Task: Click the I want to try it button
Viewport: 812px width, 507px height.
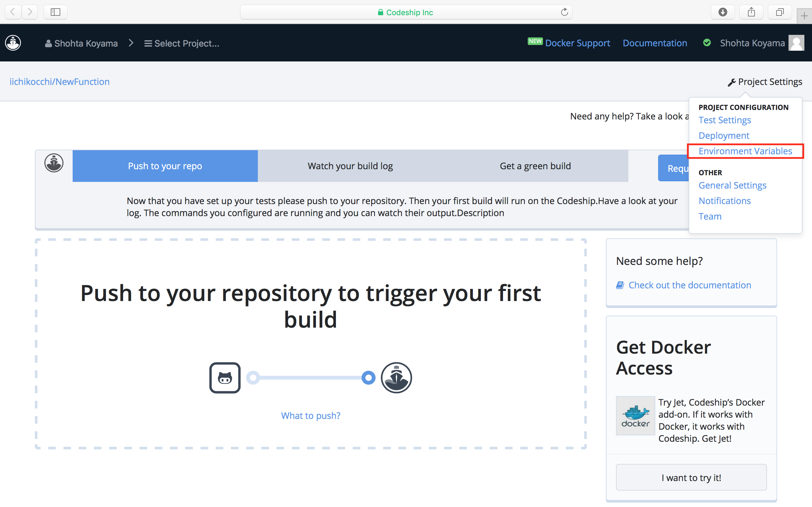Action: coord(691,477)
